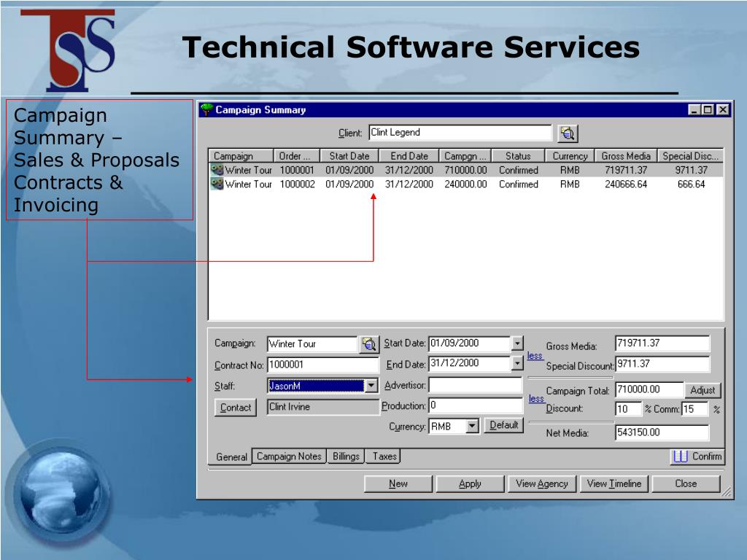Click the Comm percent field showing 15
This screenshot has width=747, height=560.
point(694,409)
